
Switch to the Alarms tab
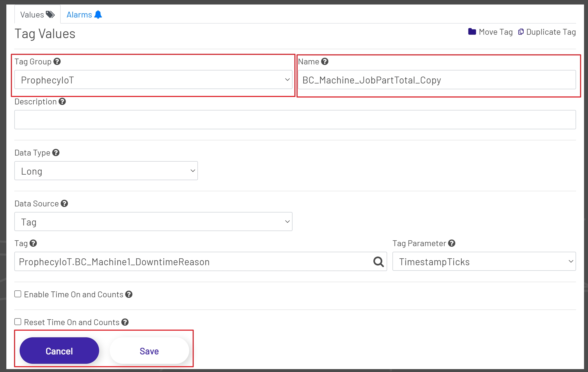(x=79, y=15)
